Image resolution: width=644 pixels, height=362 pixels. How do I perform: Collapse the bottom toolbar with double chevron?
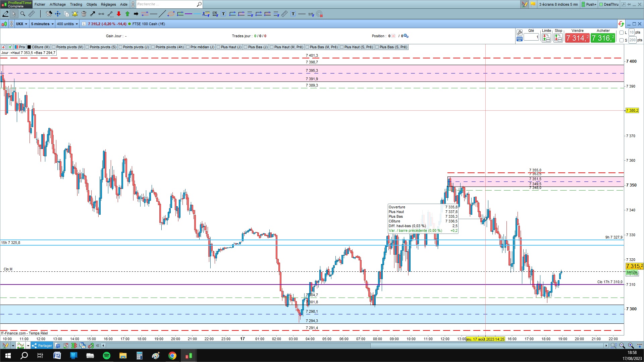click(x=98, y=346)
